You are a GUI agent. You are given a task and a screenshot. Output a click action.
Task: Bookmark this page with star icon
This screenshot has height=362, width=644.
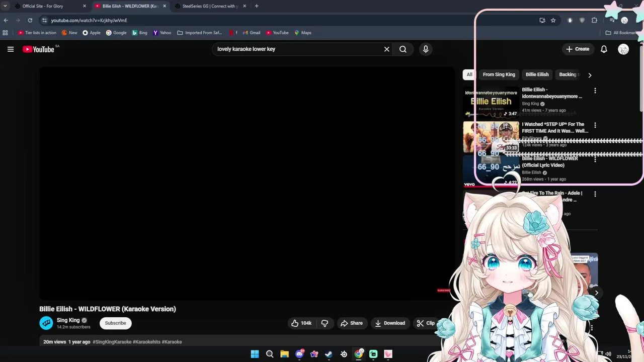[x=553, y=20]
